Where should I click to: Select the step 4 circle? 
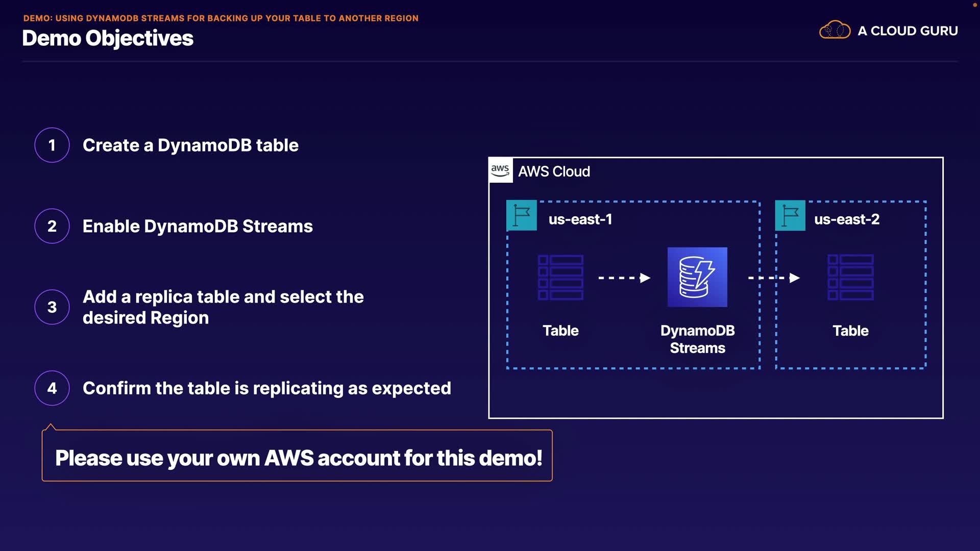pos(52,388)
